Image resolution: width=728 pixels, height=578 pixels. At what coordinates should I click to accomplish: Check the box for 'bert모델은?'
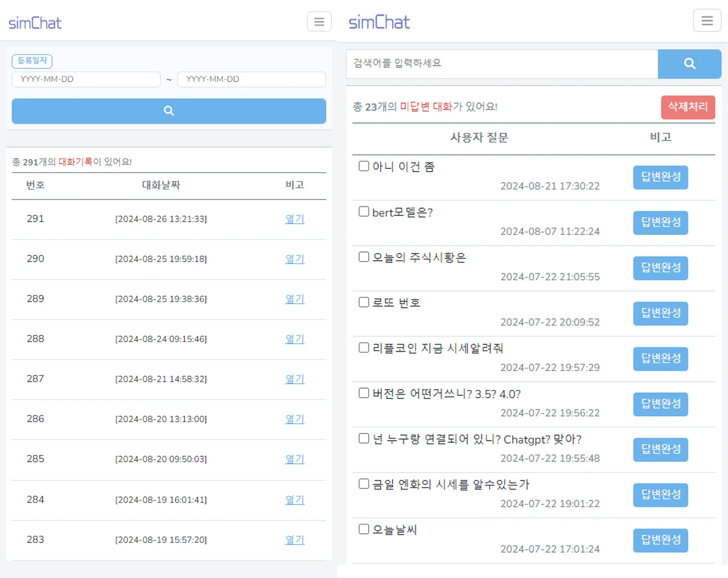point(364,212)
